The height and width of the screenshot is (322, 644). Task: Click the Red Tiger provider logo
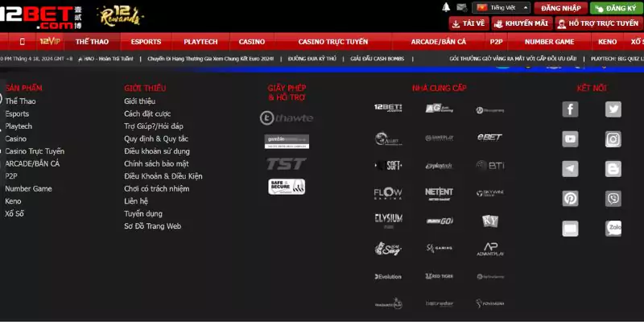pos(439,276)
